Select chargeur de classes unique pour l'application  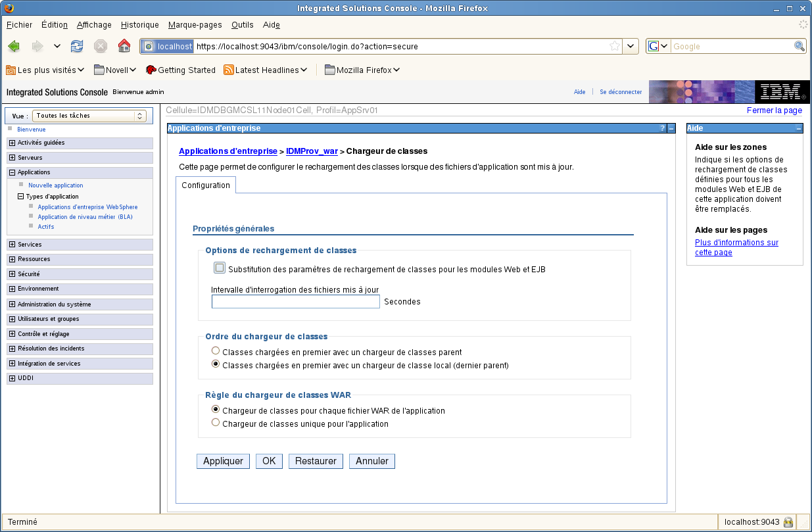tap(216, 423)
